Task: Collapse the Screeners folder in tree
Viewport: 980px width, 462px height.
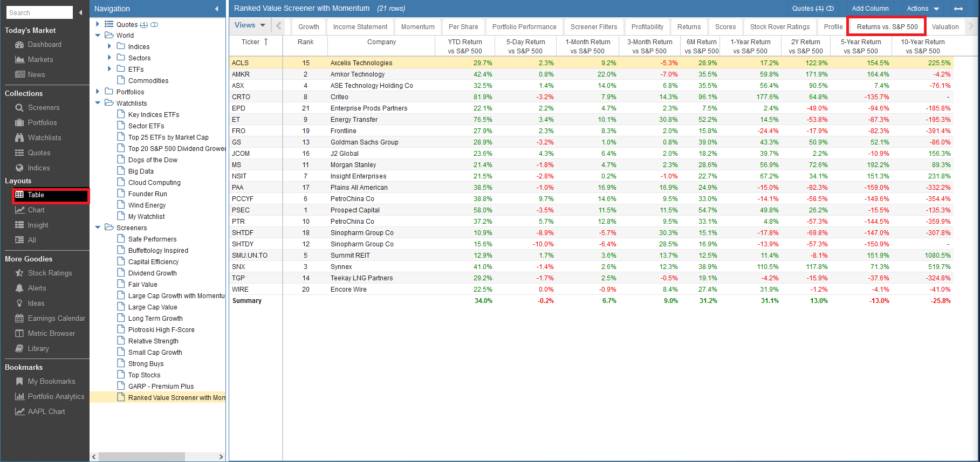Action: (x=98, y=227)
